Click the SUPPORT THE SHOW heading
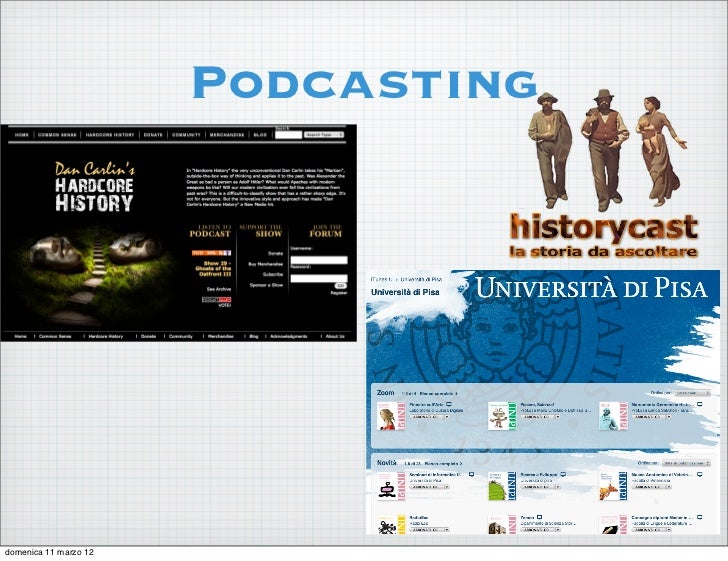 click(x=260, y=231)
